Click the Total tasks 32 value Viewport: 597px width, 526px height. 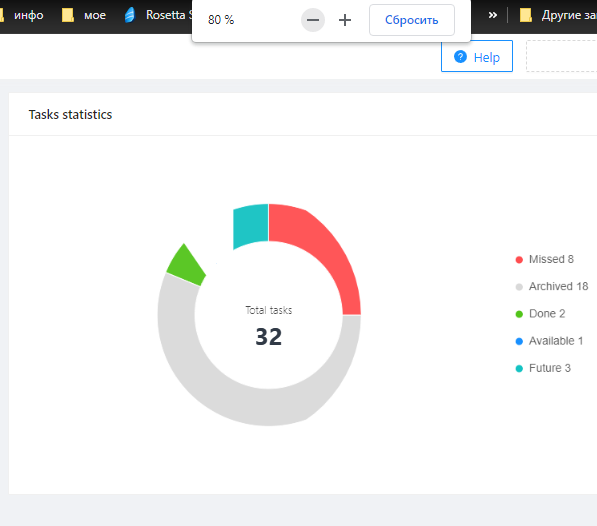268,336
